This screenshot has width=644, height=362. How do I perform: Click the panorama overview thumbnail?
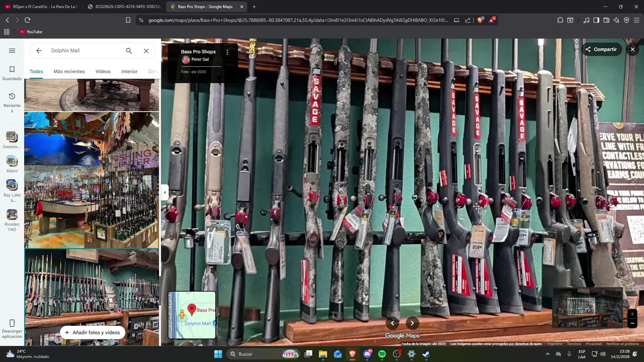click(x=587, y=308)
